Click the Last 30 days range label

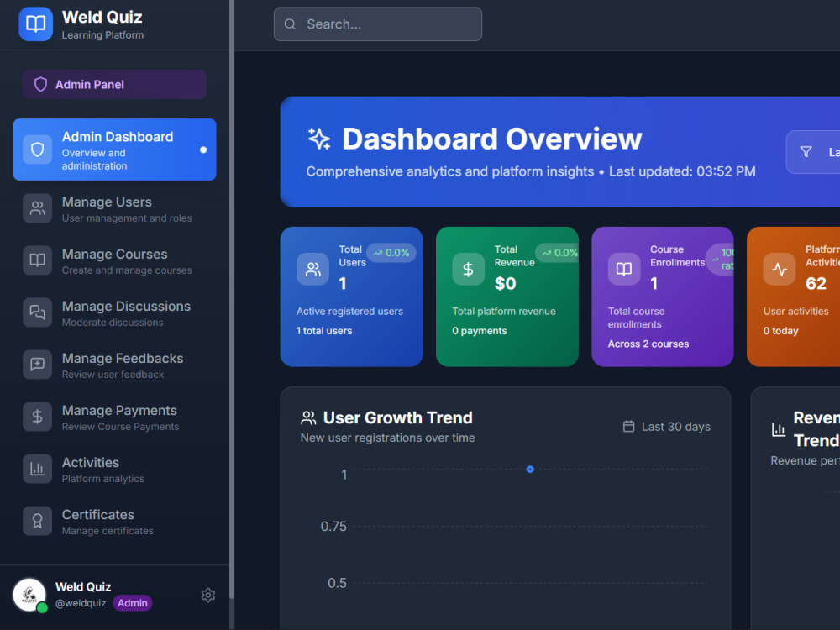(676, 427)
